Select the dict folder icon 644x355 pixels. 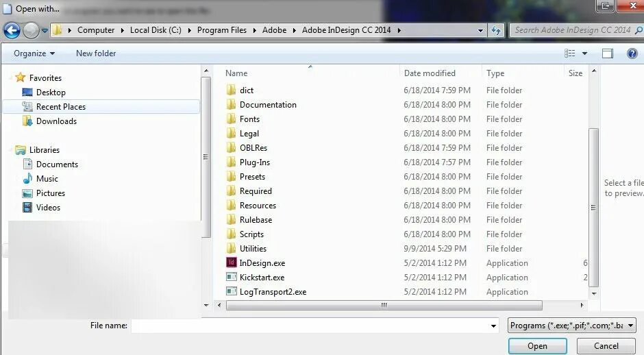[232, 90]
